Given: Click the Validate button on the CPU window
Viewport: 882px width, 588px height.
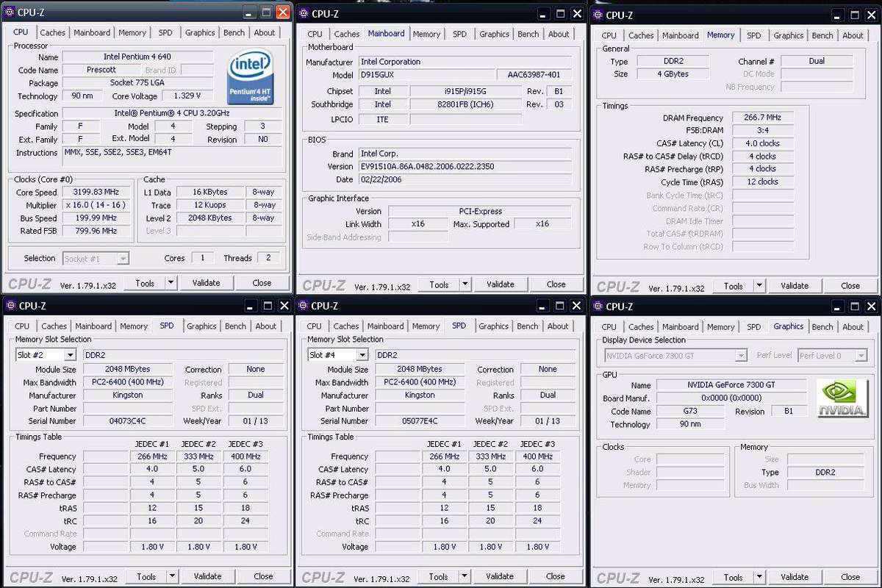Looking at the screenshot, I should [207, 282].
